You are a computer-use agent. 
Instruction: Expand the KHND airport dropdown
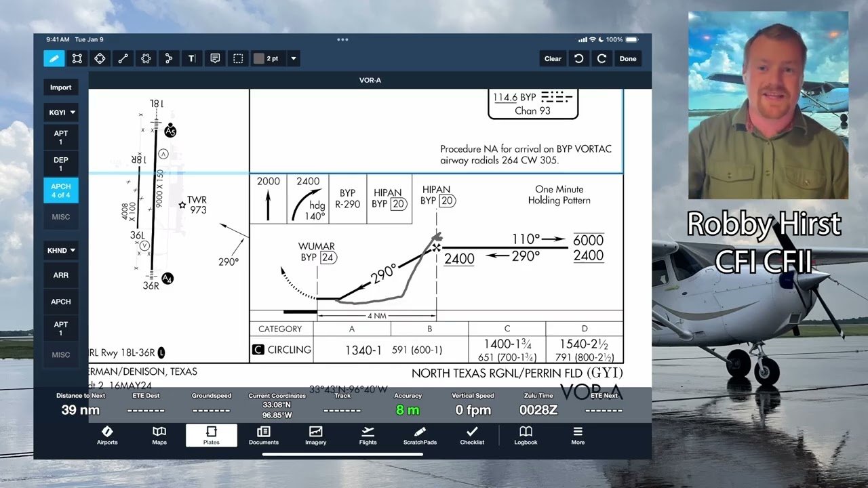point(61,250)
